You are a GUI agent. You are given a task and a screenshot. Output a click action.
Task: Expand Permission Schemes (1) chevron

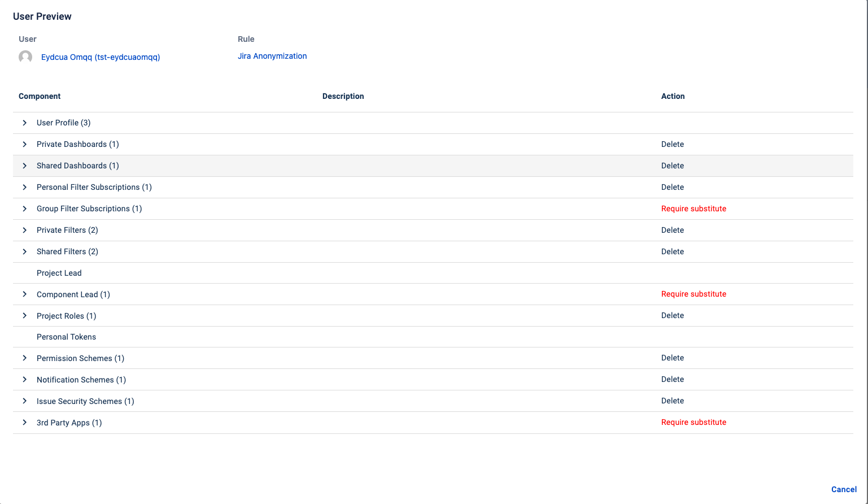(25, 358)
